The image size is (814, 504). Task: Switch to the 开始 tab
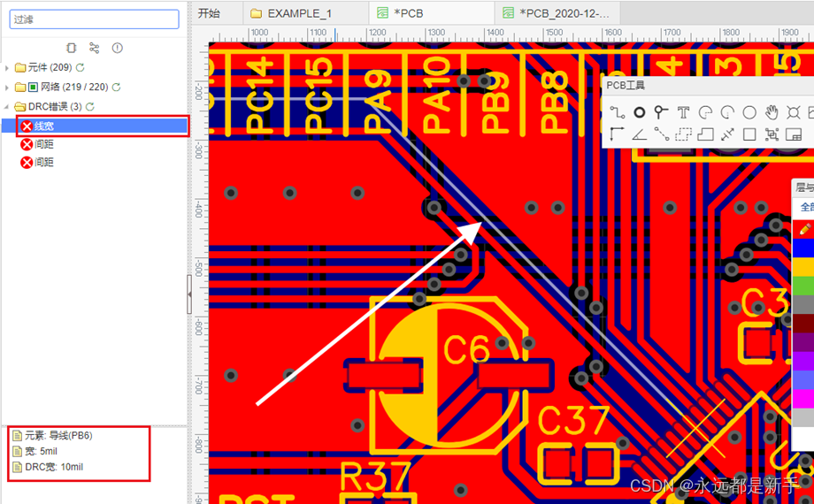(209, 13)
